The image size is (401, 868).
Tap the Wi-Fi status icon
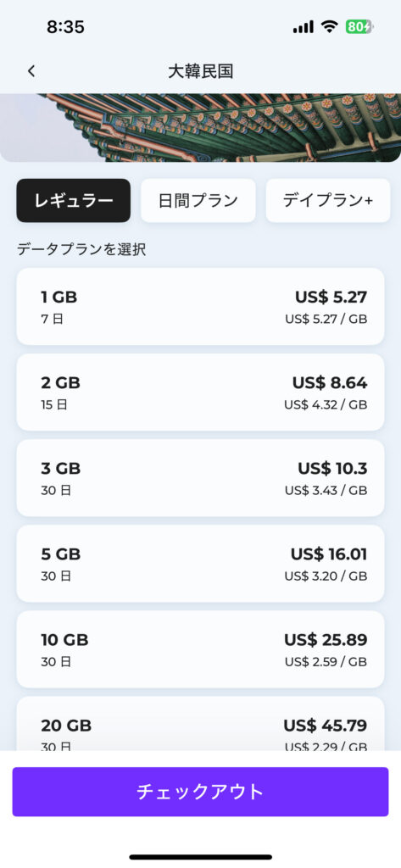point(330,26)
